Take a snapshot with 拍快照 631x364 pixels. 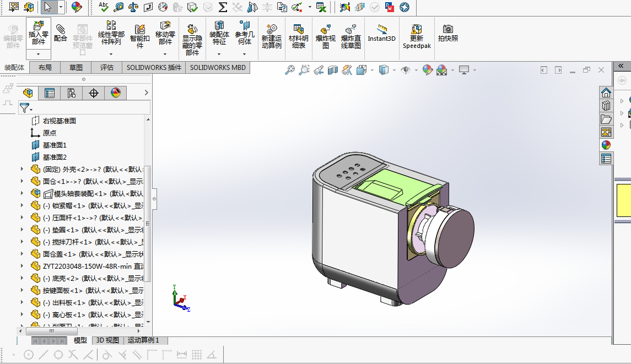coord(448,33)
